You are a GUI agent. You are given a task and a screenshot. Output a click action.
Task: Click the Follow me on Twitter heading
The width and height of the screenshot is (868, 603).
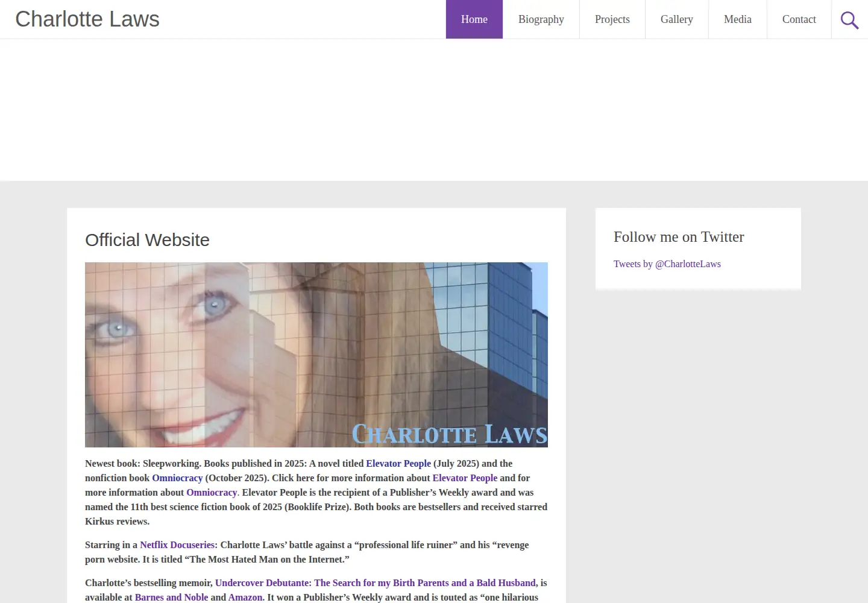tap(679, 237)
